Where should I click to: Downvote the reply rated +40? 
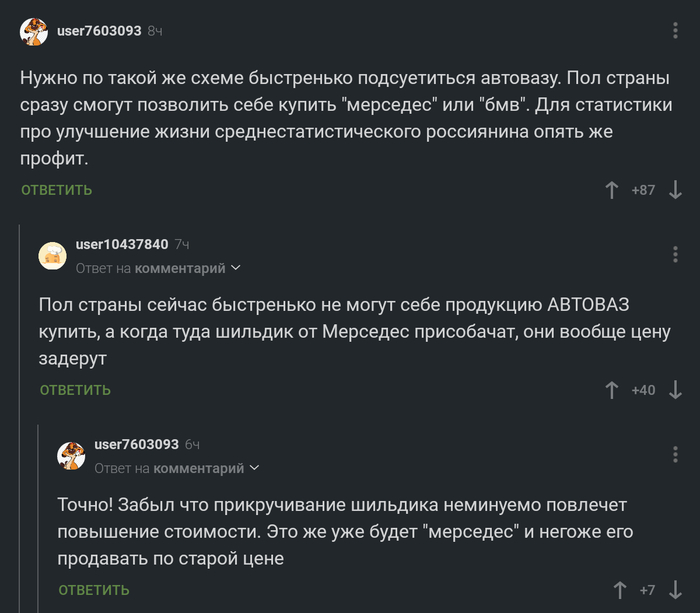[x=675, y=390]
